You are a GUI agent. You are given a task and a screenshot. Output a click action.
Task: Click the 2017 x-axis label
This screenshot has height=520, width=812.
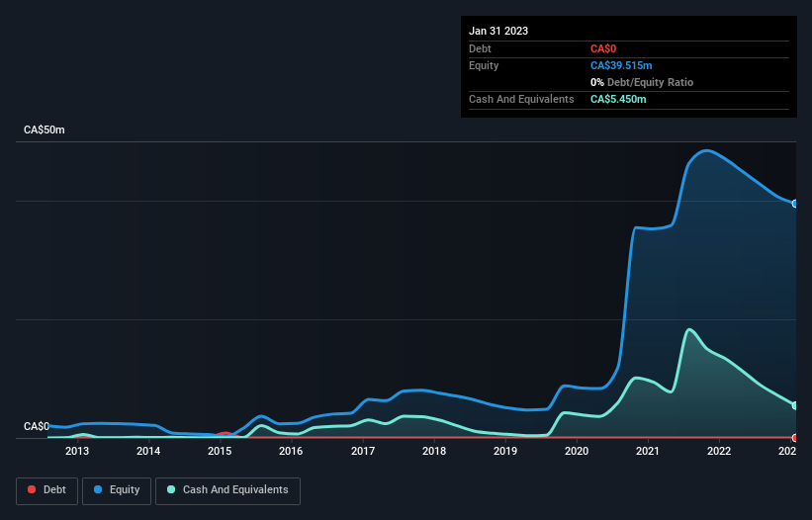point(363,451)
